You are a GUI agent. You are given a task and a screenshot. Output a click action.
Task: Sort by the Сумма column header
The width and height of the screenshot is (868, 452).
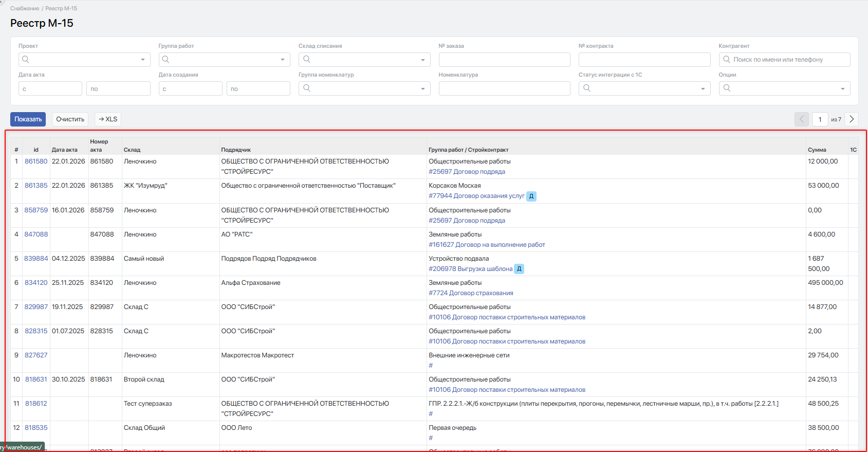pos(817,150)
